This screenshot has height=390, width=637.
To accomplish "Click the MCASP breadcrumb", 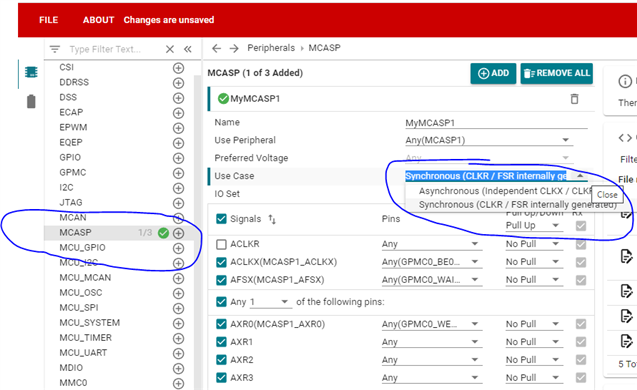I will [324, 48].
